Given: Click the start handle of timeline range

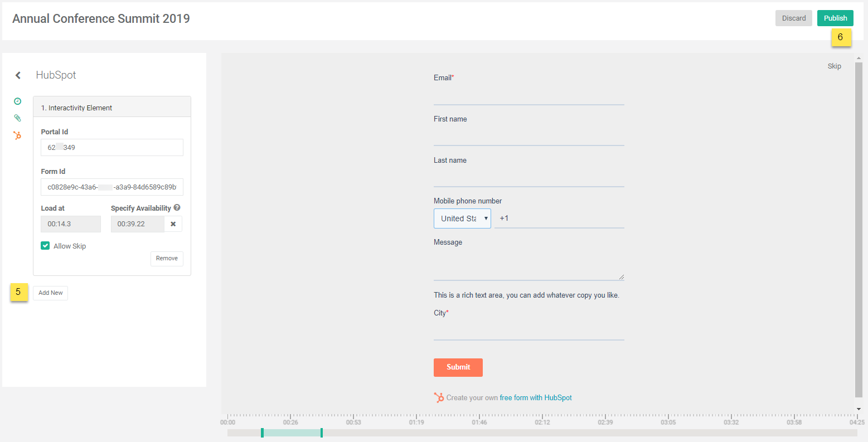Looking at the screenshot, I should (262, 433).
